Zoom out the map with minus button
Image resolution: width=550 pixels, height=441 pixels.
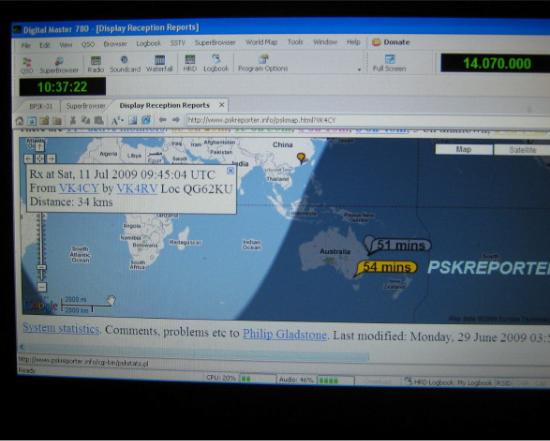[41, 287]
